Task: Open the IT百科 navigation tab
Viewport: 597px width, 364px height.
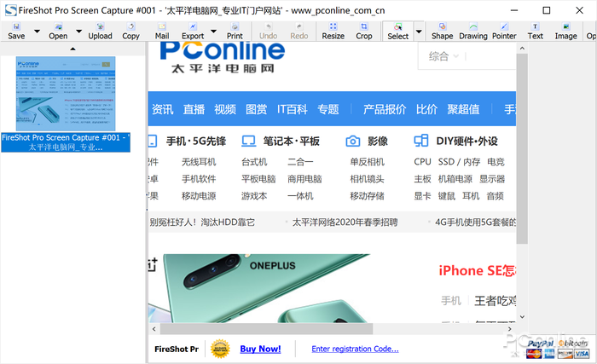Action: pyautogui.click(x=292, y=109)
